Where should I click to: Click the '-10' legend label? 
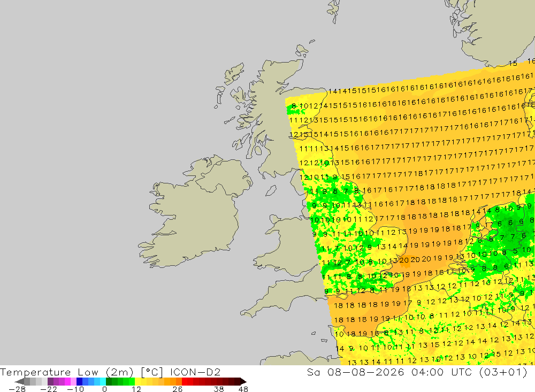point(75,389)
